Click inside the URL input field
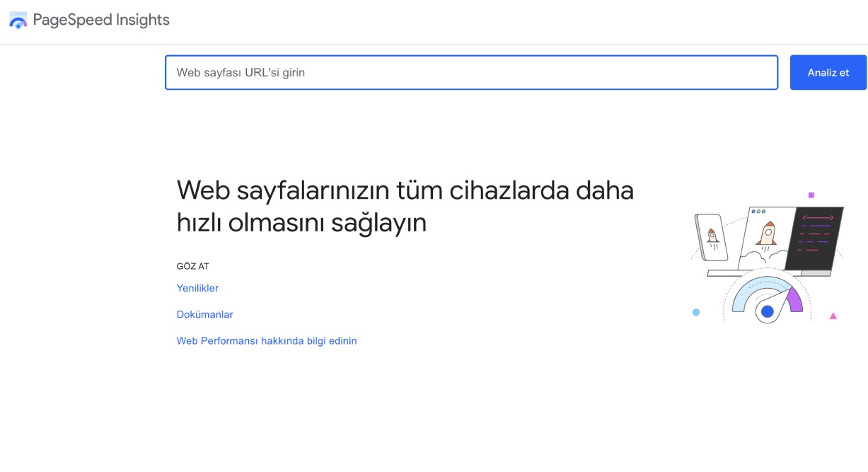 pyautogui.click(x=471, y=71)
